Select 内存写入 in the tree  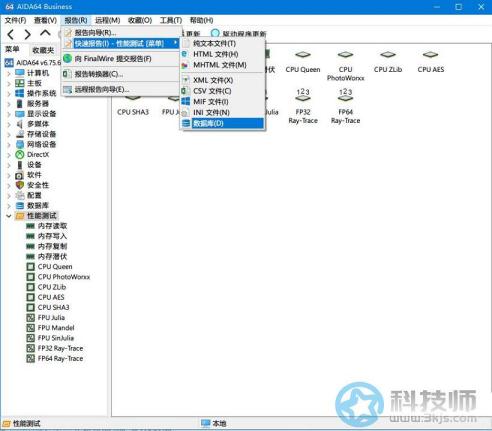(x=52, y=236)
